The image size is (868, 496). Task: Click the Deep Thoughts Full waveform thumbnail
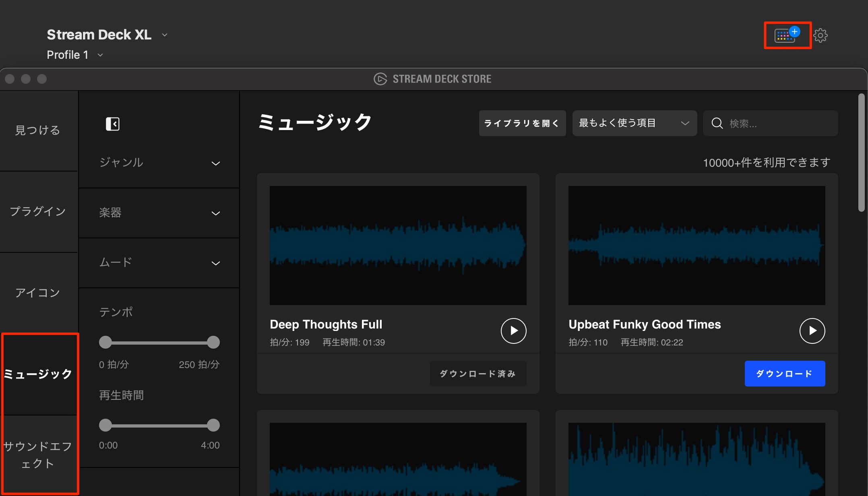coord(398,245)
